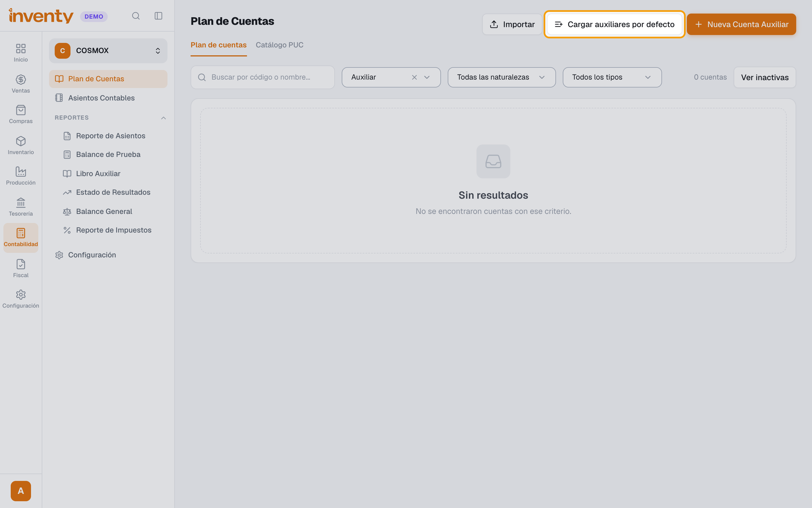
Task: Click the user avatar A
Action: [21, 491]
